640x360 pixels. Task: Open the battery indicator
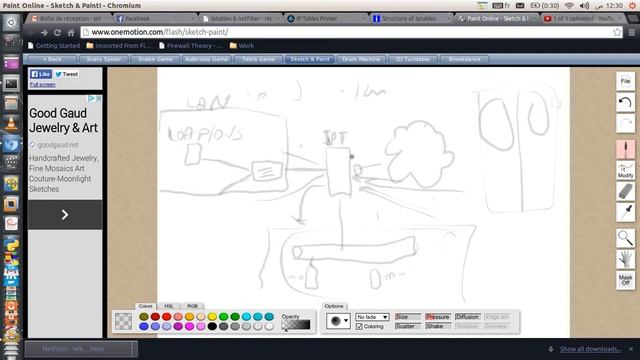pyautogui.click(x=544, y=6)
